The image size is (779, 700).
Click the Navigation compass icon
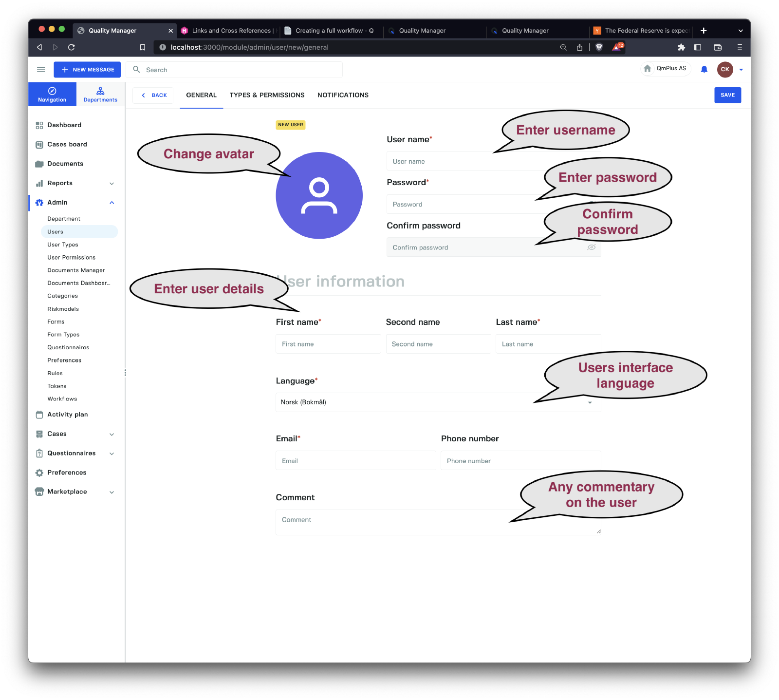coord(52,91)
